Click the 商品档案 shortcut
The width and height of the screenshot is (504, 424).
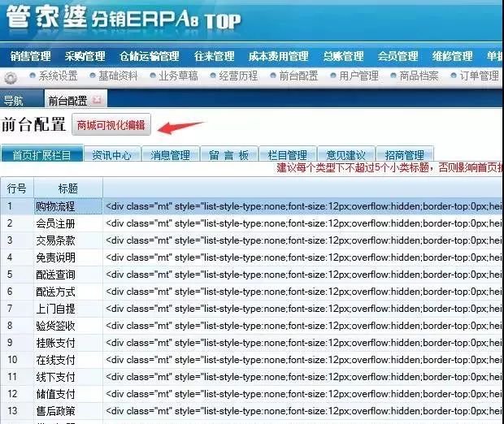click(x=419, y=76)
